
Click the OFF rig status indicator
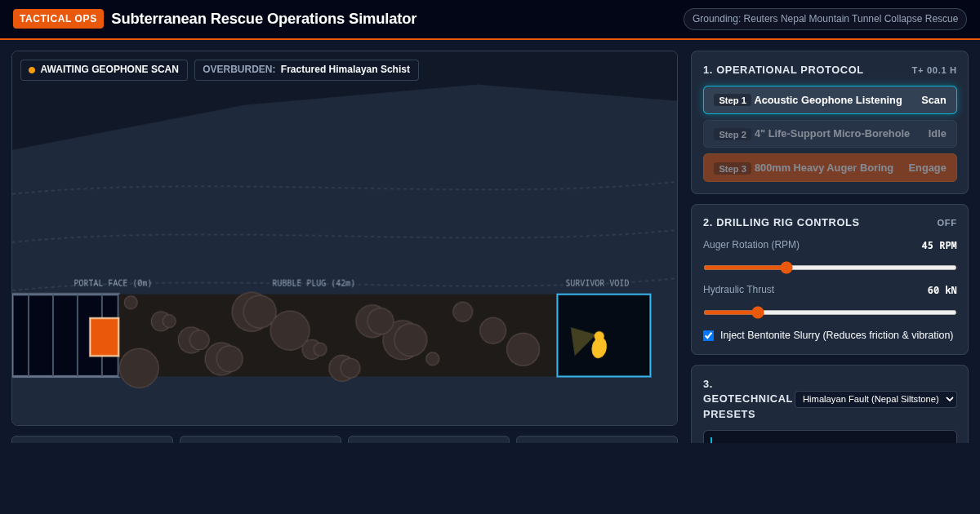coord(947,223)
